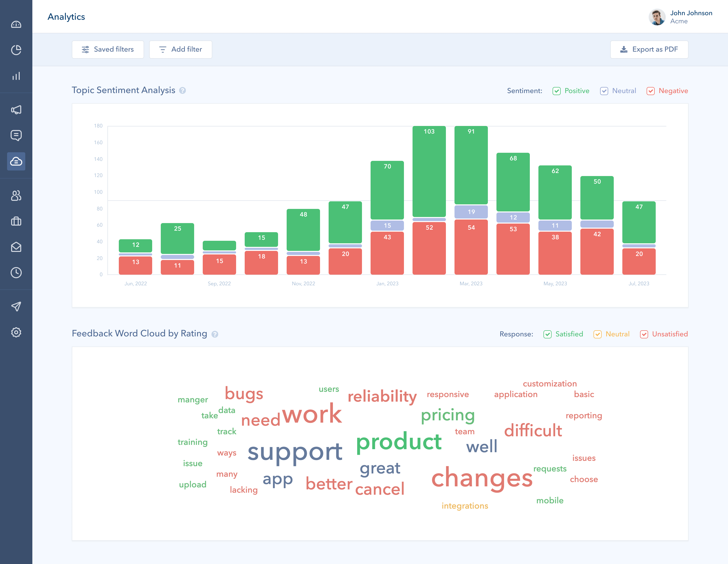Toggle the Satisfied response checkbox
728x564 pixels.
click(x=547, y=334)
